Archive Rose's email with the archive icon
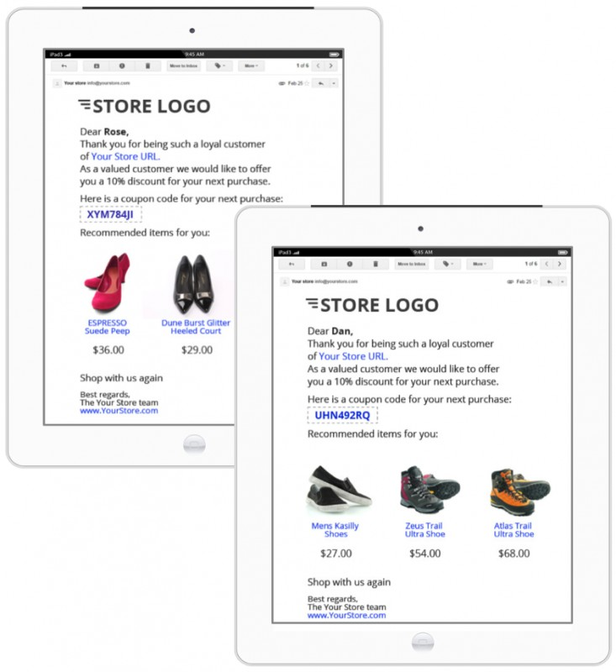 (97, 66)
